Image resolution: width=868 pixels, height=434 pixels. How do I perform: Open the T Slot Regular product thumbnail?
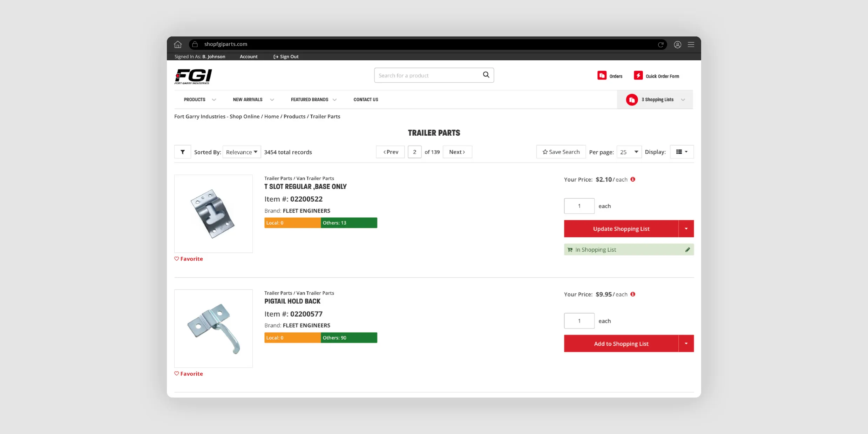pyautogui.click(x=213, y=213)
